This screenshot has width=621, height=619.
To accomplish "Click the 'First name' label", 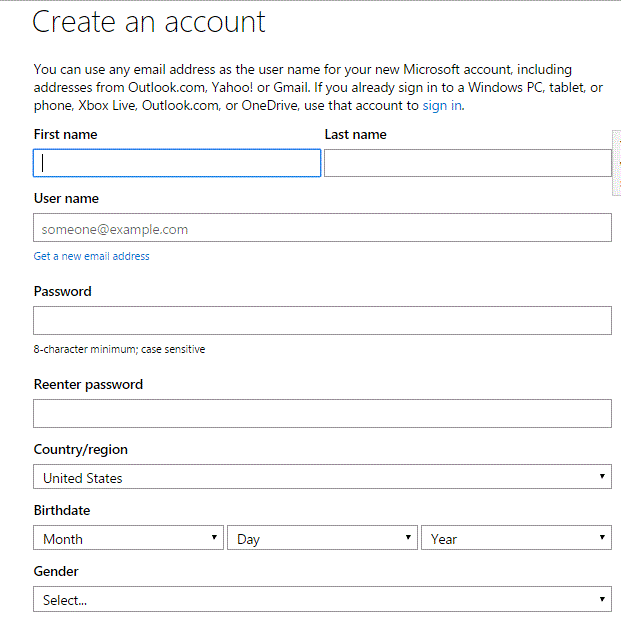I will [65, 135].
